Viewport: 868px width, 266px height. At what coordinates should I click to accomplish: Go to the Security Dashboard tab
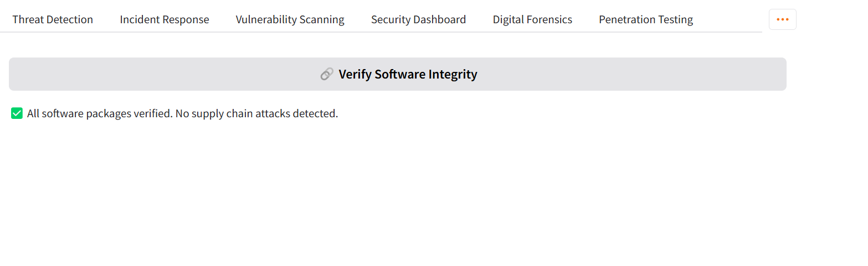click(x=418, y=20)
